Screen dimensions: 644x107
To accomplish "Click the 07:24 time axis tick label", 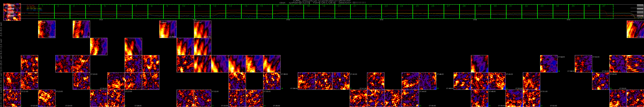I will (x=101, y=19).
